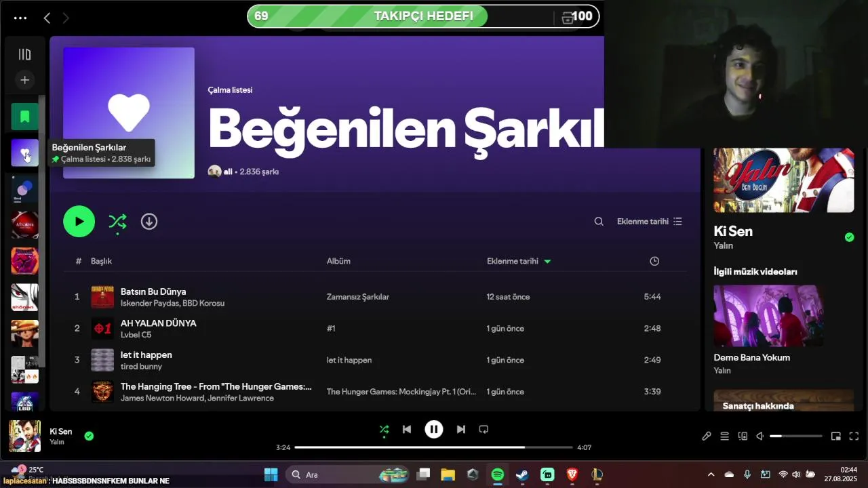Click now playing bar album thumbnail
The image size is (868, 488).
[x=24, y=436]
